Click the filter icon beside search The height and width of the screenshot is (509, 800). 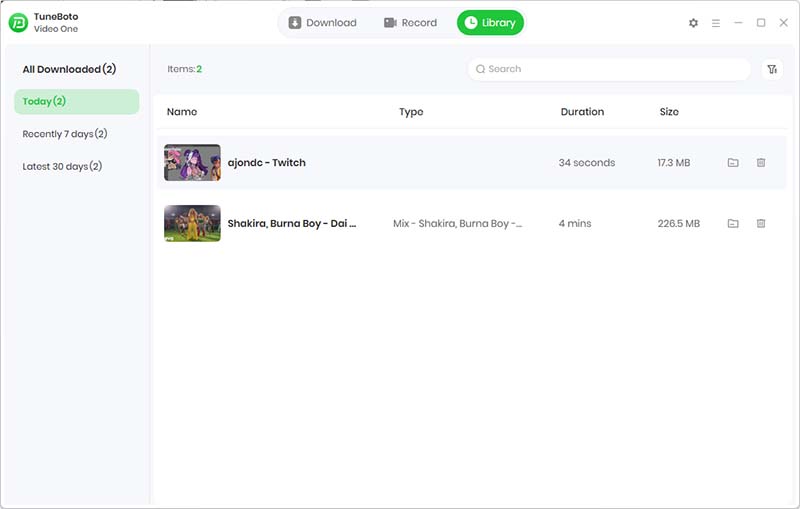pos(772,69)
